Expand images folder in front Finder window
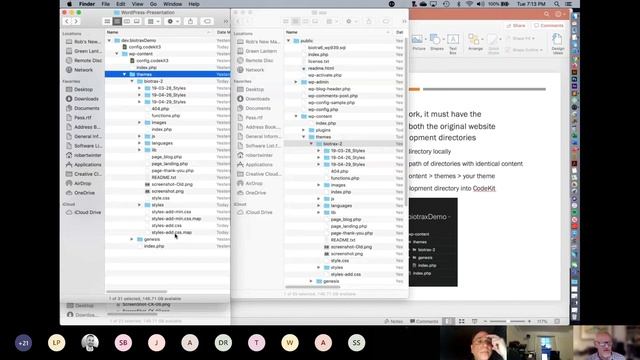Image resolution: width=640 pixels, height=360 pixels. coord(139,122)
